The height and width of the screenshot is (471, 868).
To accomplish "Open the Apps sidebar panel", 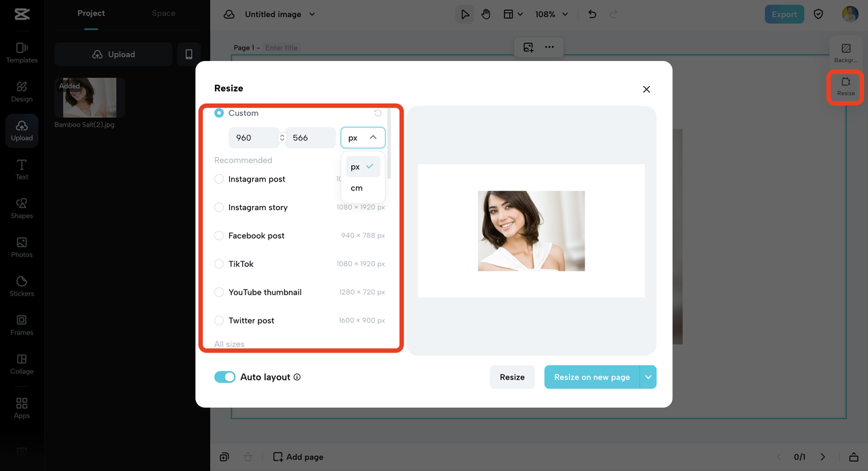I will 22,408.
